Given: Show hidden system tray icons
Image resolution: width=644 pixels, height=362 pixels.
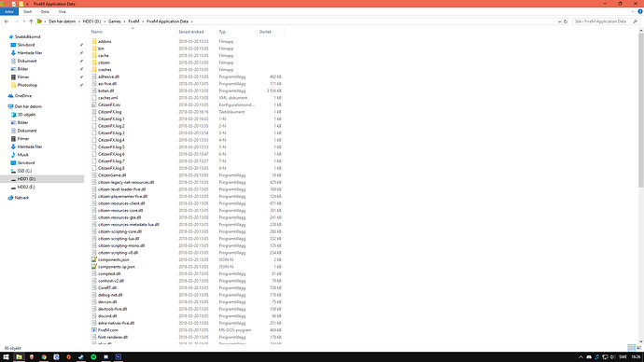Looking at the screenshot, I should point(581,357).
